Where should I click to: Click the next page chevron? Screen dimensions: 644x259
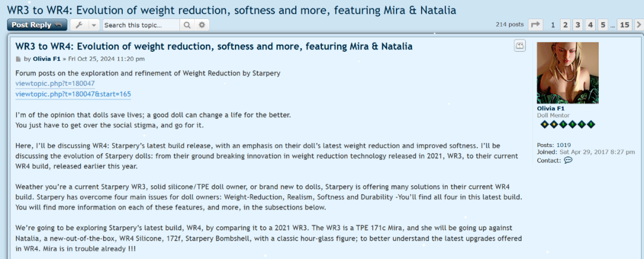tap(639, 25)
